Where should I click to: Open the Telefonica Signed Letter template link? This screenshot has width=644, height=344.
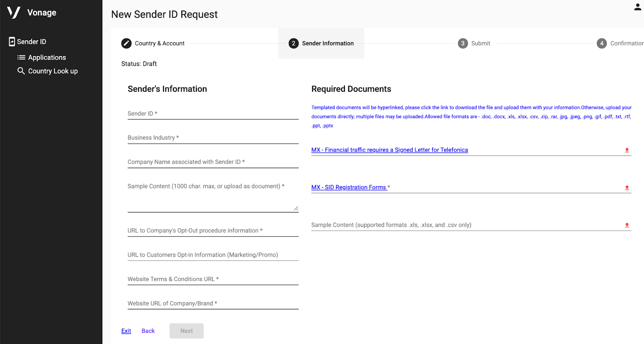390,150
